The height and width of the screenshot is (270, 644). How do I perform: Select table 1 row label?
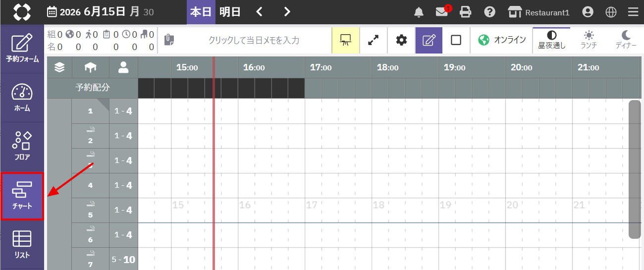pyautogui.click(x=90, y=111)
